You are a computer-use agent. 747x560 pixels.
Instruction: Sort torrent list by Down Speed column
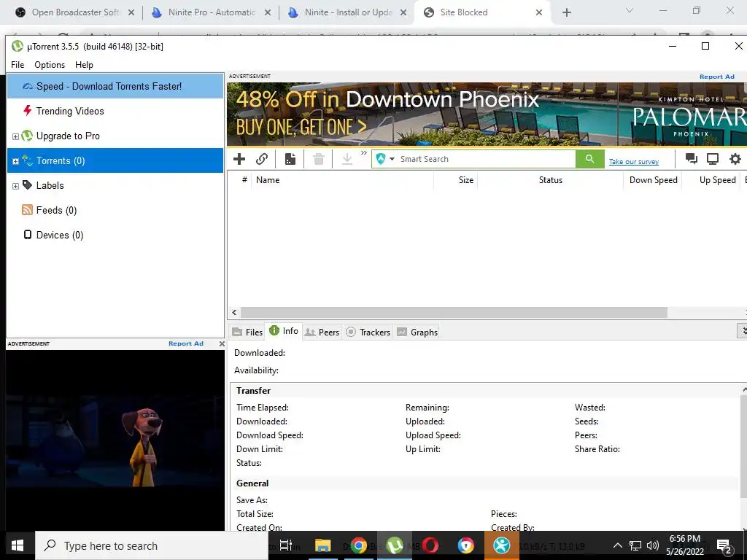tap(653, 180)
